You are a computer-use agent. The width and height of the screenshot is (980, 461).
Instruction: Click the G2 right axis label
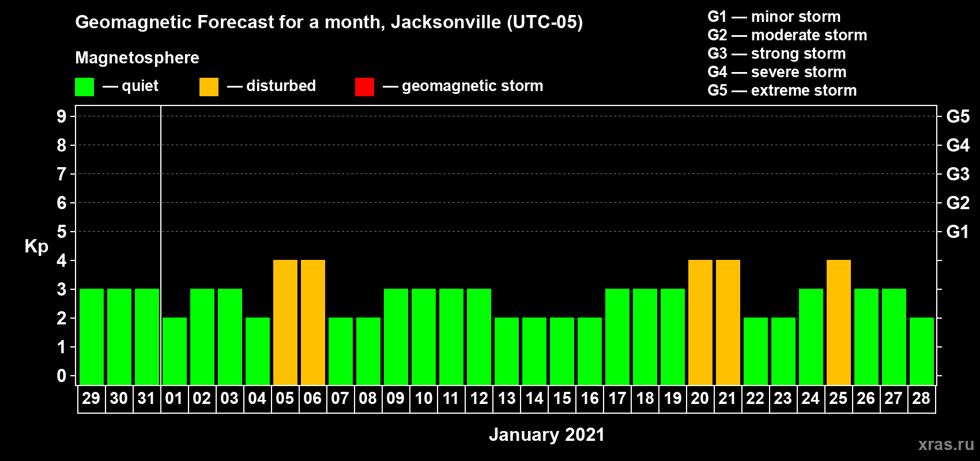(x=958, y=203)
